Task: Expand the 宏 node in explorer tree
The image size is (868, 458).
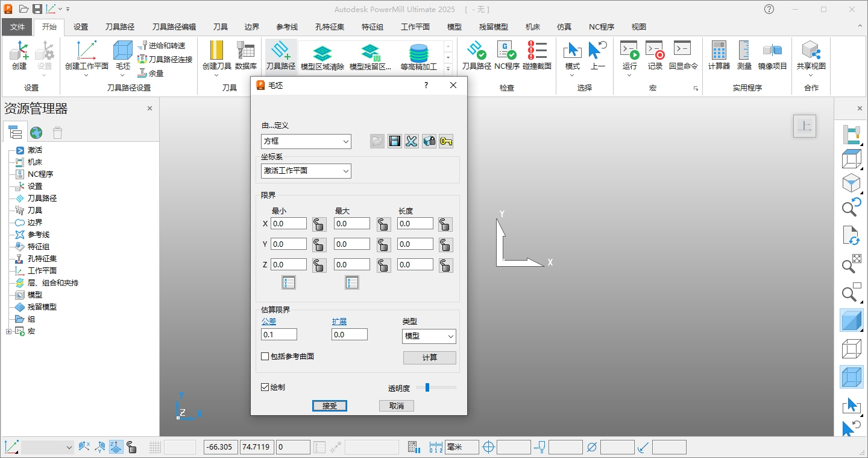Action: [8, 331]
